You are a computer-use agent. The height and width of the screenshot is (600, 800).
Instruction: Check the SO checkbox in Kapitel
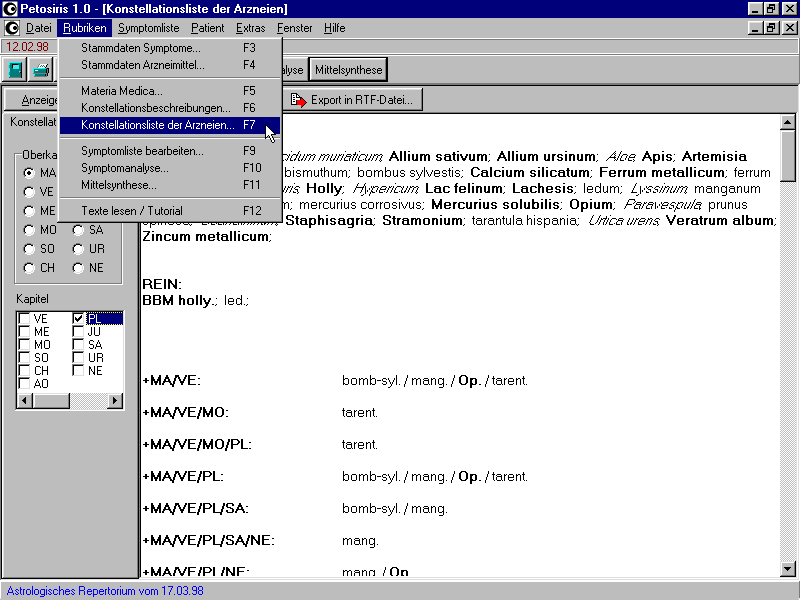(24, 358)
